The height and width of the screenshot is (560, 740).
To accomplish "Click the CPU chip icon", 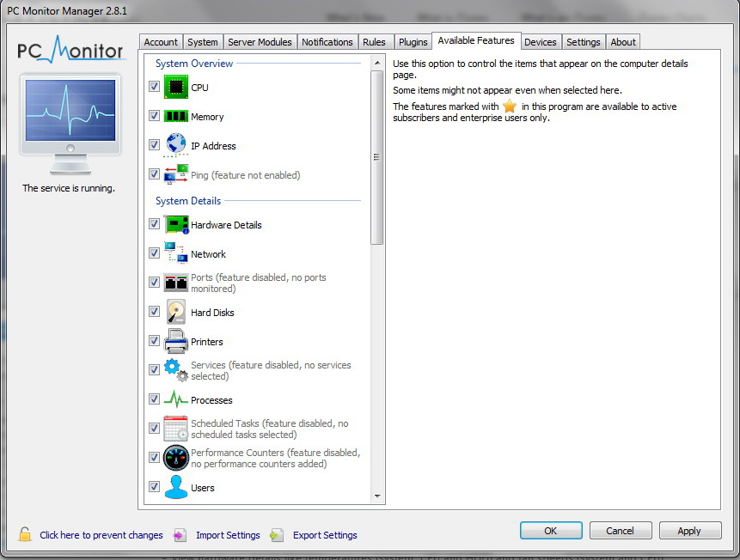I will [x=176, y=87].
